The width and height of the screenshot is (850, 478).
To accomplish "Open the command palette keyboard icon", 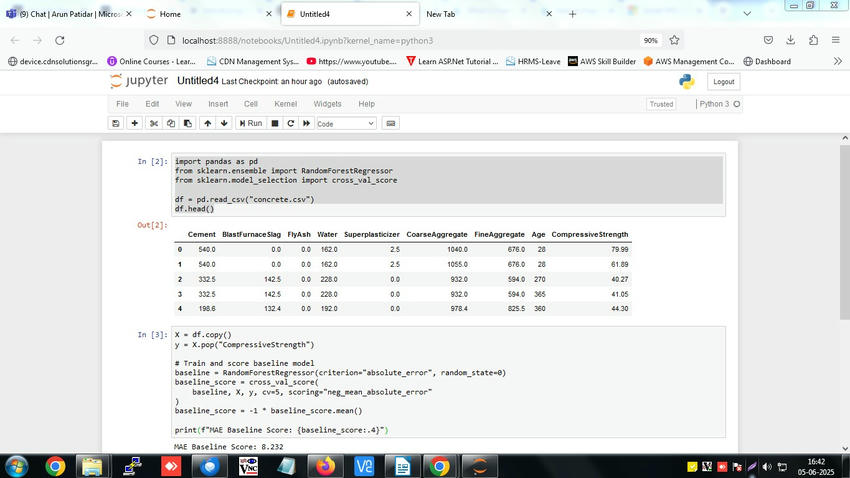I will [x=390, y=124].
